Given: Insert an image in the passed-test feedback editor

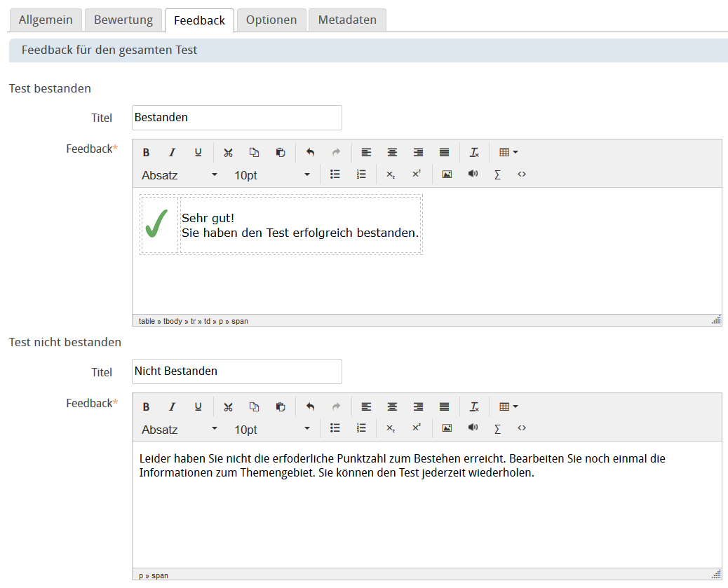Looking at the screenshot, I should pos(447,175).
